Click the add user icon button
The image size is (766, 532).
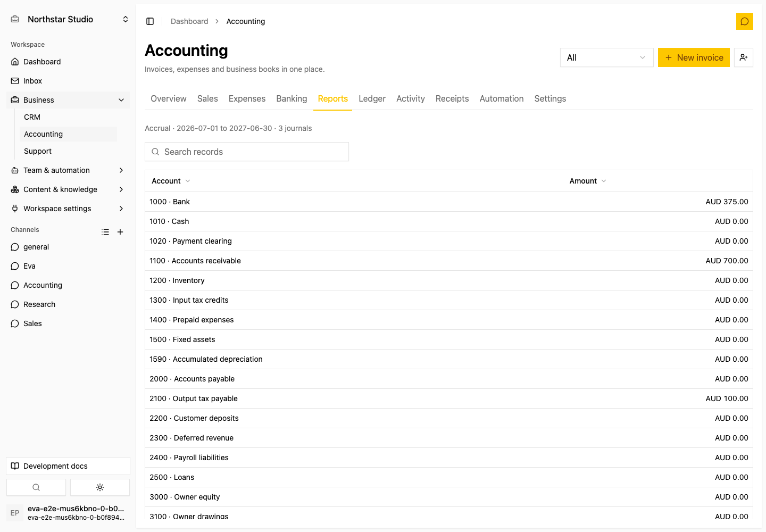coord(744,57)
